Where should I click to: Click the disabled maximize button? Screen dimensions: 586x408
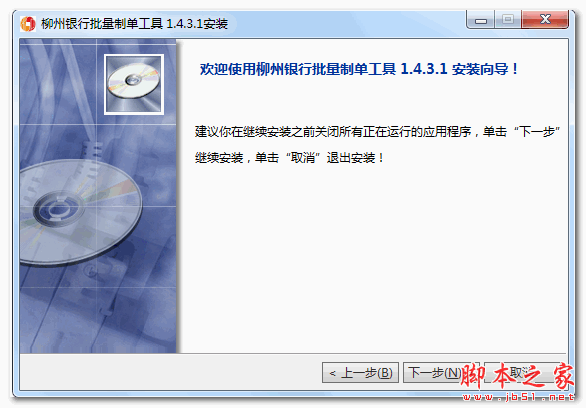click(x=508, y=20)
